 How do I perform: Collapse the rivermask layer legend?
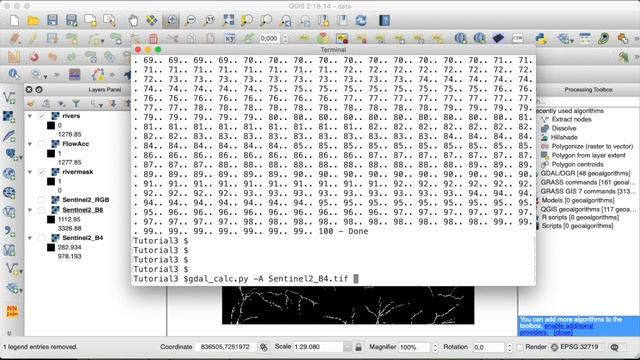30,172
